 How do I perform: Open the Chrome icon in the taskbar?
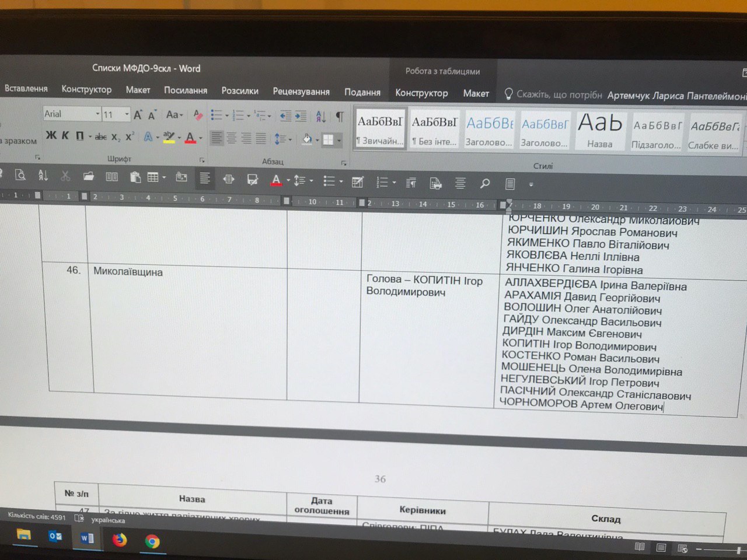coord(152,542)
